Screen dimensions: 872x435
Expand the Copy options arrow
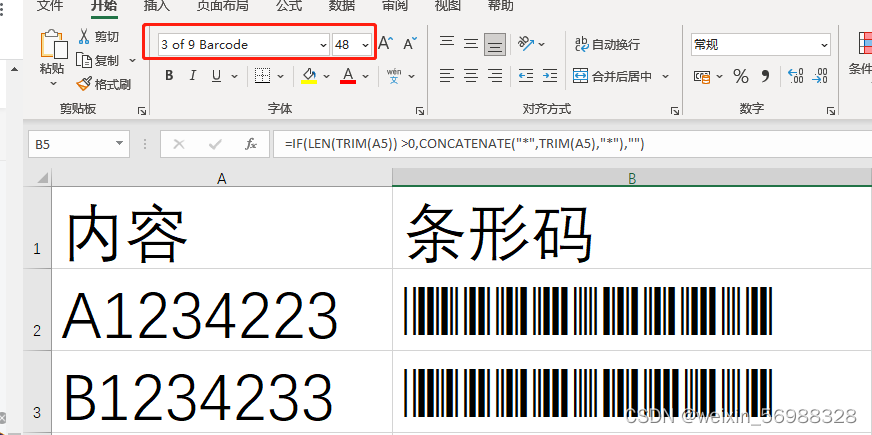coord(132,60)
